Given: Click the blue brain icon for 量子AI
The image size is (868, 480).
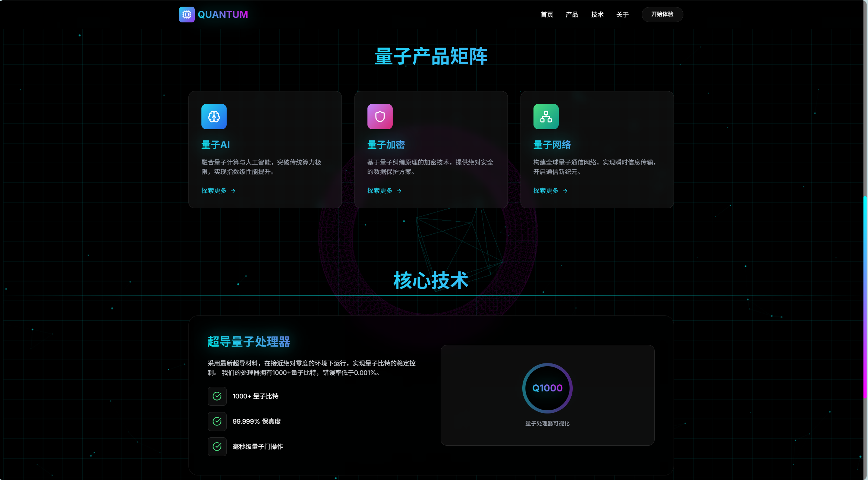Looking at the screenshot, I should (214, 117).
